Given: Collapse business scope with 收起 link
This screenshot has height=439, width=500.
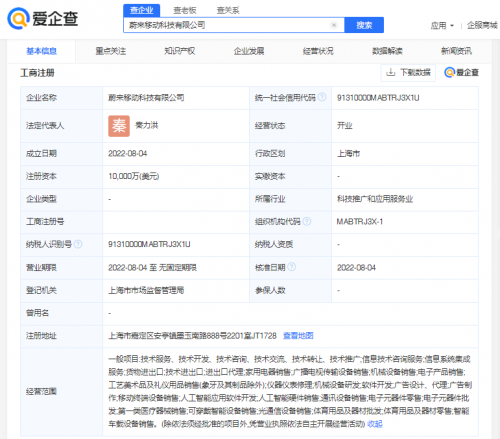Looking at the screenshot, I should (375, 424).
